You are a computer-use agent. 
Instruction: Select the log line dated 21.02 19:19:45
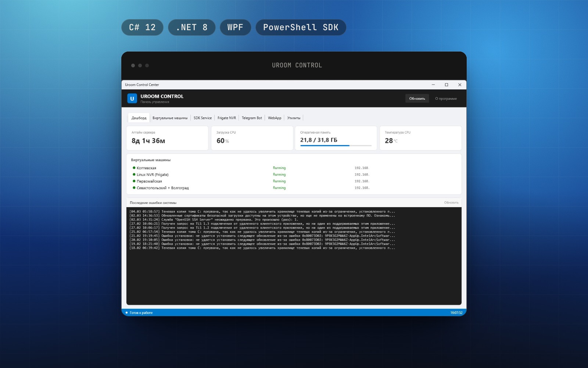262,236
